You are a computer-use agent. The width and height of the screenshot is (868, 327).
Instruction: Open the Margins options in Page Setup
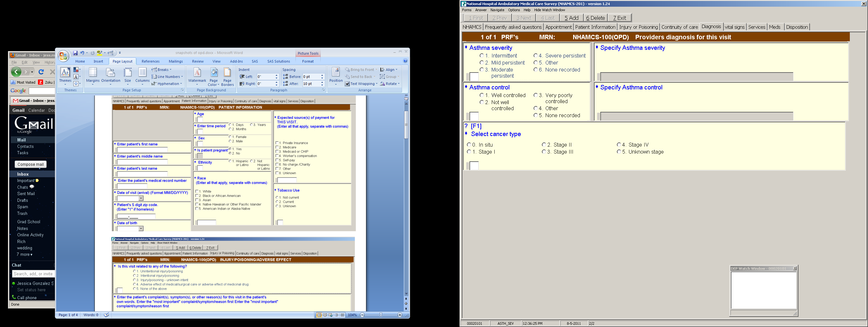coord(93,77)
